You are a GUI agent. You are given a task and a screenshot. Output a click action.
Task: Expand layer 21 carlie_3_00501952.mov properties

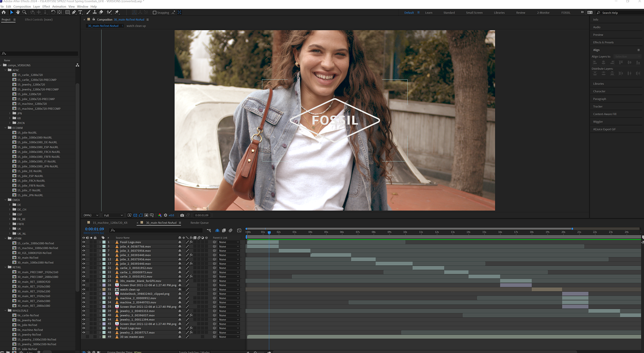[x=100, y=268]
